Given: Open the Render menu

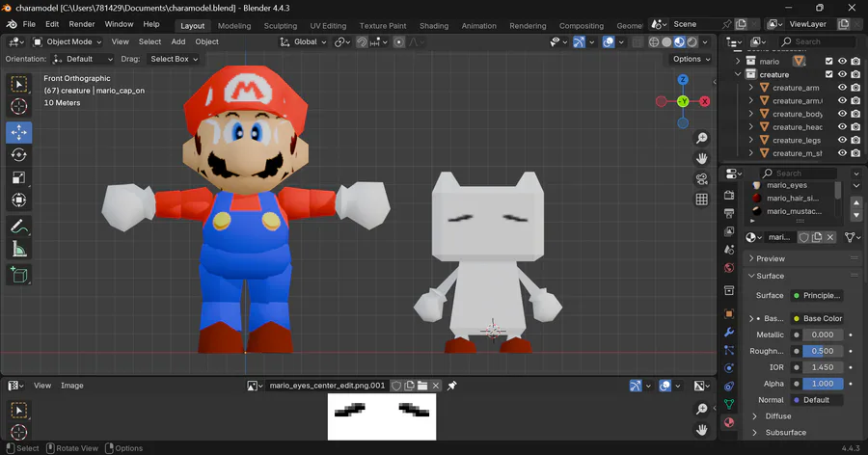Looking at the screenshot, I should 82,24.
